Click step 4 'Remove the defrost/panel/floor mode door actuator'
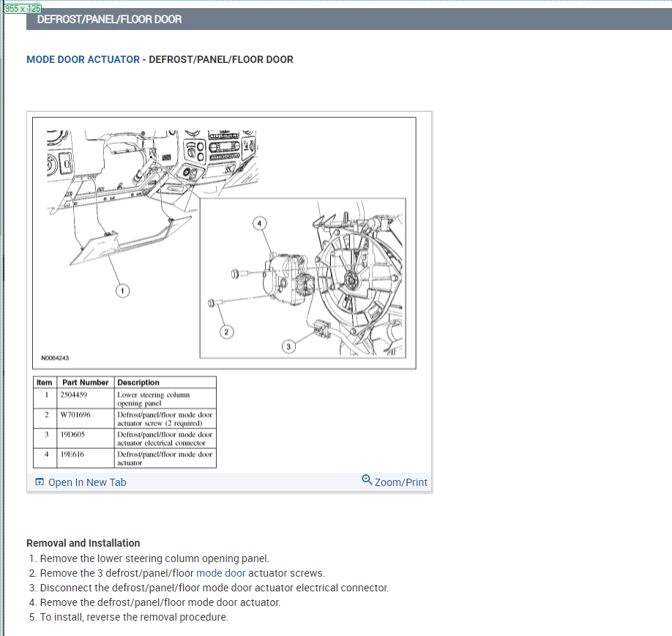 coord(160,602)
